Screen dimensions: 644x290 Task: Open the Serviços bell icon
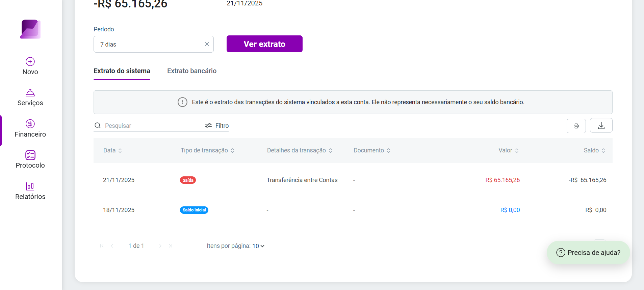coord(30,93)
